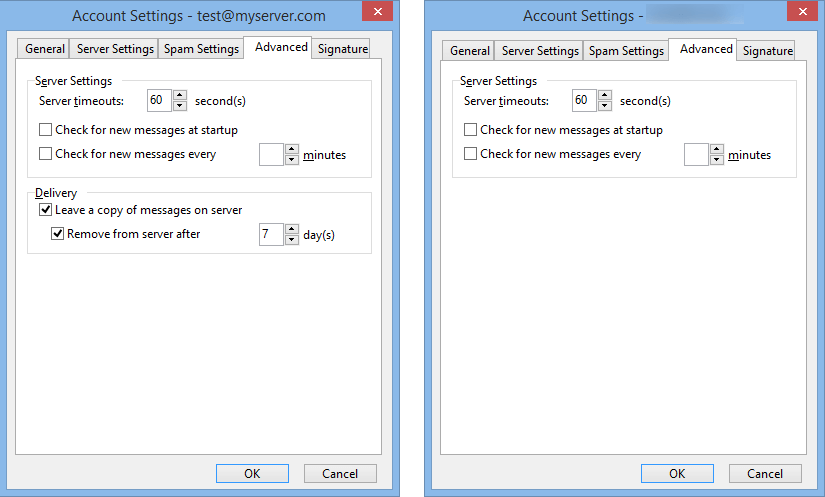Image resolution: width=825 pixels, height=497 pixels.
Task: Open Signature tab in test@myserver.com window
Action: click(341, 49)
